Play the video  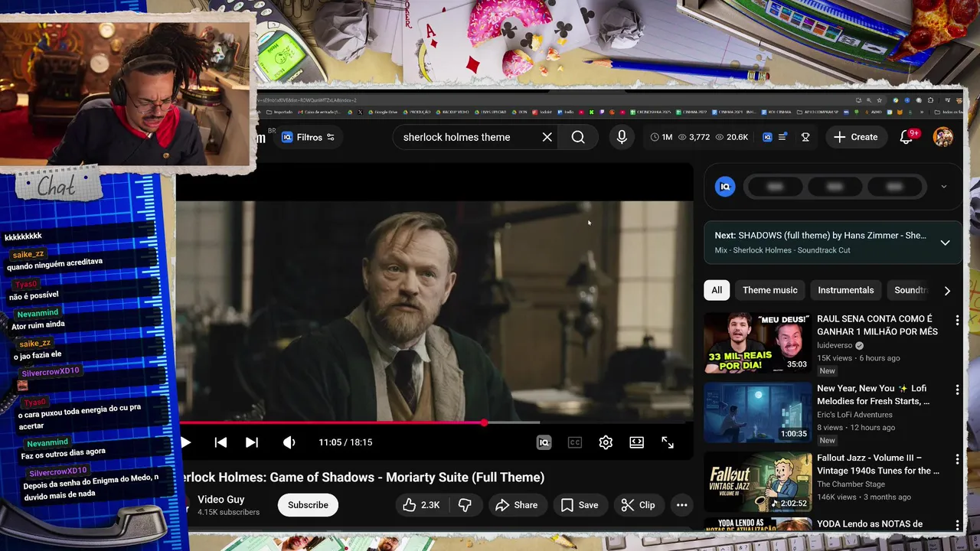(185, 442)
